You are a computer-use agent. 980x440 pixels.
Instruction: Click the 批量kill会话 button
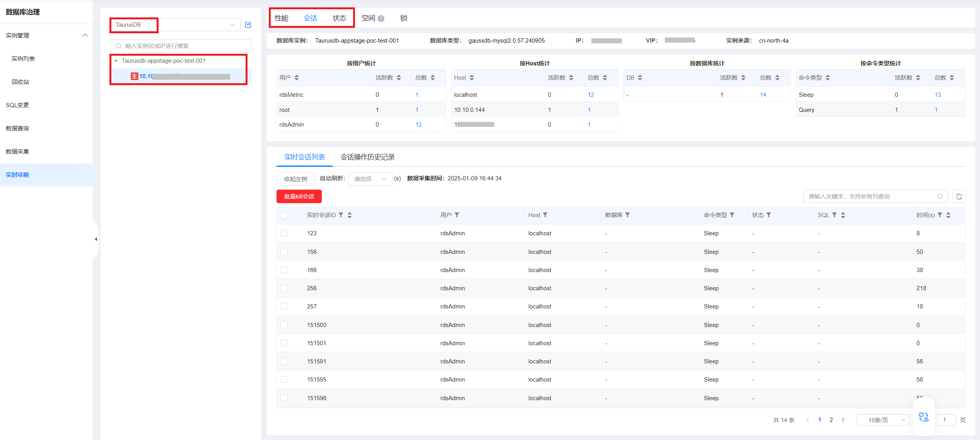pyautogui.click(x=299, y=197)
